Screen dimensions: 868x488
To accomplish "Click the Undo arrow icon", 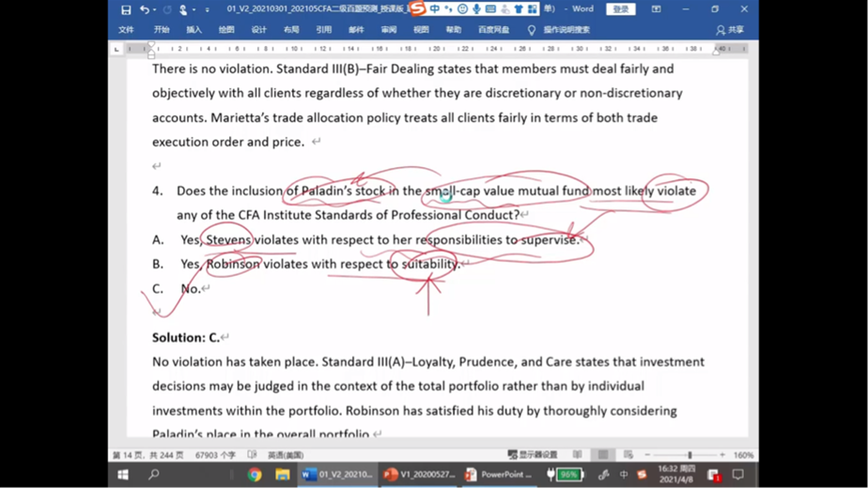I will [144, 9].
